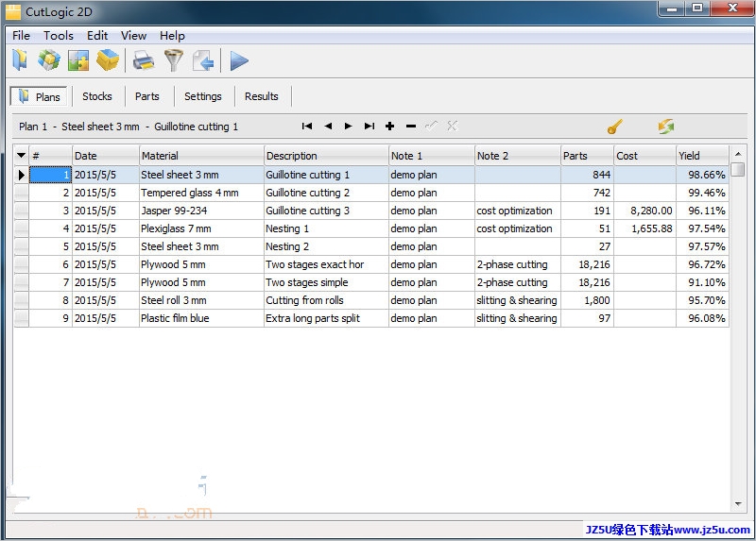Click the 8,280.00 cost cell
This screenshot has width=756, height=541.
click(644, 211)
